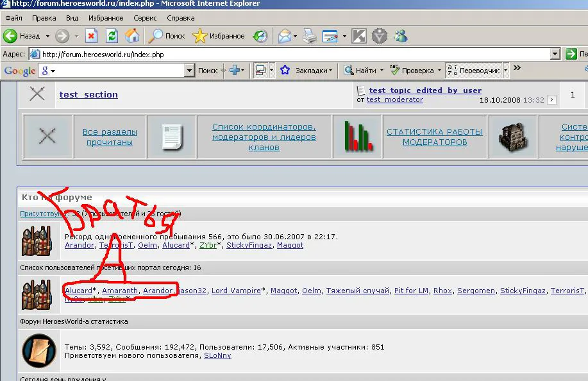This screenshot has width=588, height=381.
Task: Click the Stop loading toolbar icon
Action: coord(91,36)
